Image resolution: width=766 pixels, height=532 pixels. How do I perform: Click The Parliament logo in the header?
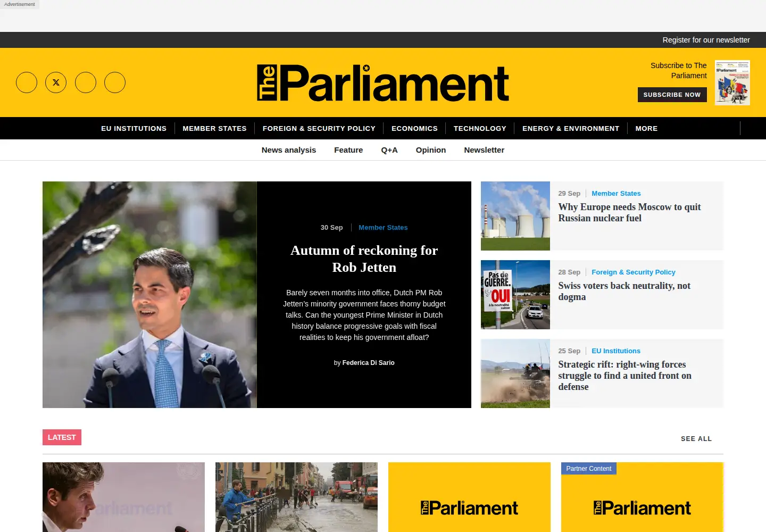pyautogui.click(x=383, y=83)
